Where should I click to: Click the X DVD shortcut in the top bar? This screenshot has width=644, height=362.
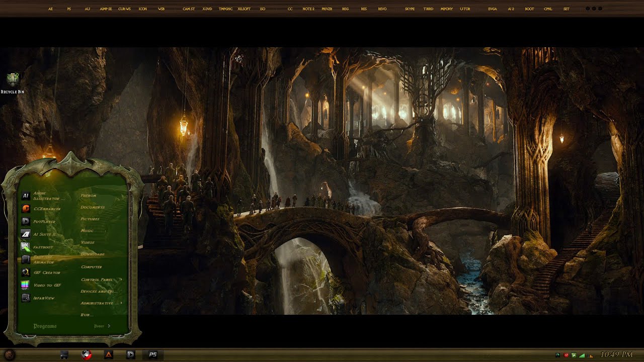point(207,9)
